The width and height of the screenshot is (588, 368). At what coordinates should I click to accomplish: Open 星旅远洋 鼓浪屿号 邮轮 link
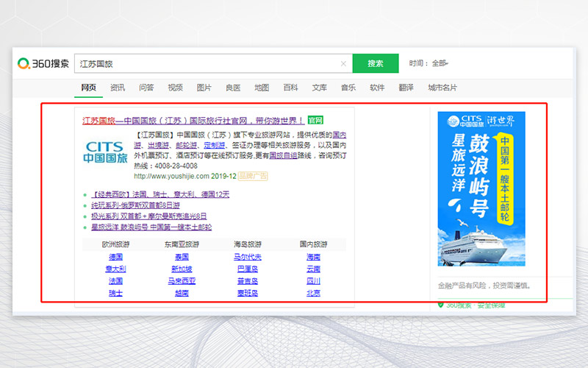coord(151,227)
